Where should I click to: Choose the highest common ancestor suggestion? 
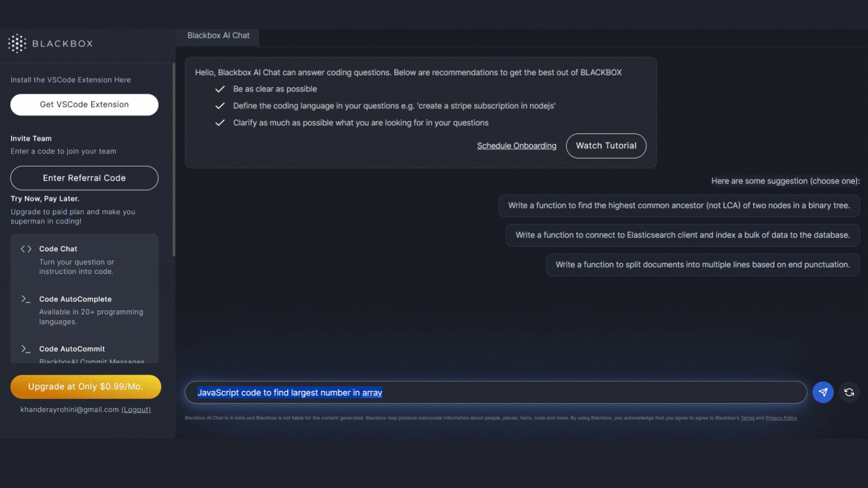click(679, 206)
